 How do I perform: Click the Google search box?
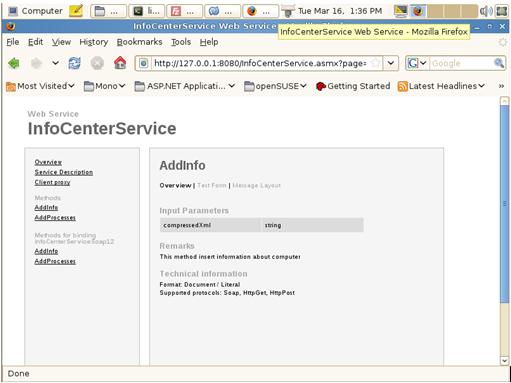pyautogui.click(x=462, y=63)
